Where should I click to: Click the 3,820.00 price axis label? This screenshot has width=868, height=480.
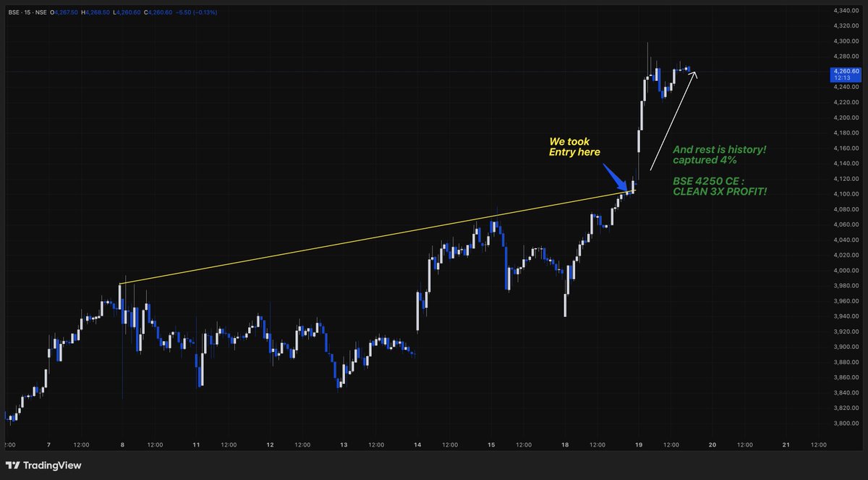[845, 408]
